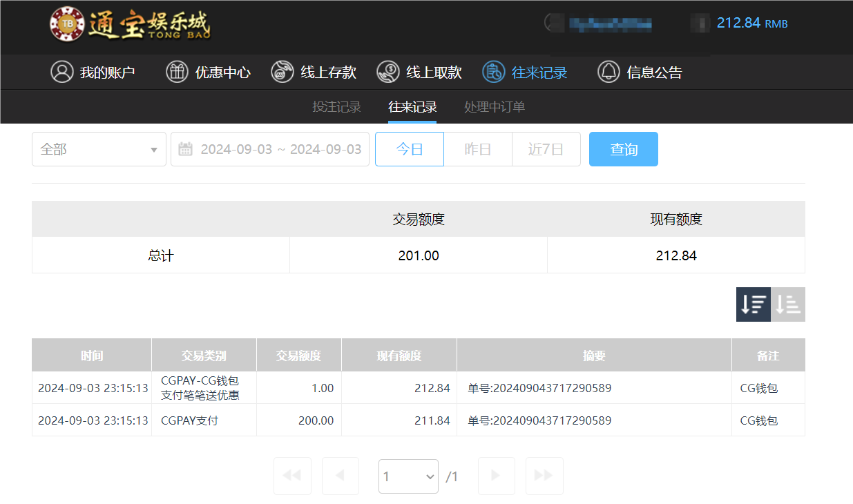Open the page number dropdown
853x504 pixels.
[408, 476]
